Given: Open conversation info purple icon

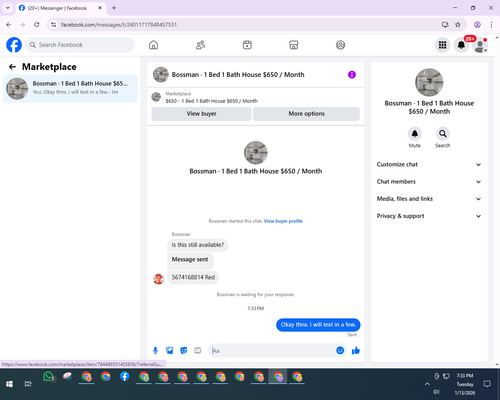Looking at the screenshot, I should [x=352, y=75].
